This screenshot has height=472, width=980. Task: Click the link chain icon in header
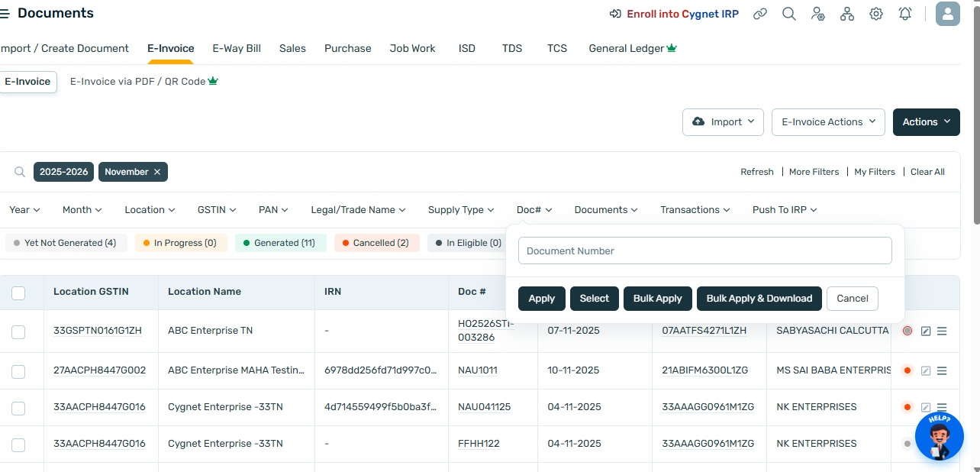click(x=759, y=14)
